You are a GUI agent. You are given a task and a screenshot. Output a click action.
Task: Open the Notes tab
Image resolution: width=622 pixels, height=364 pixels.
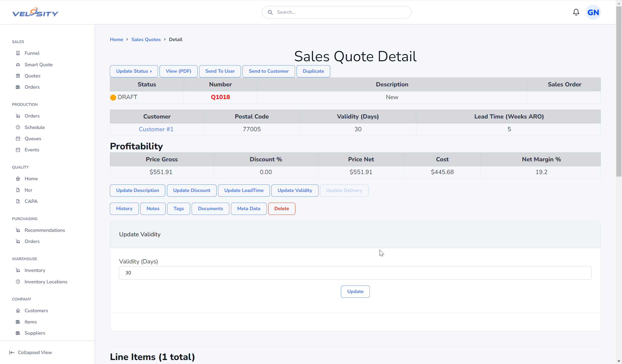point(153,209)
